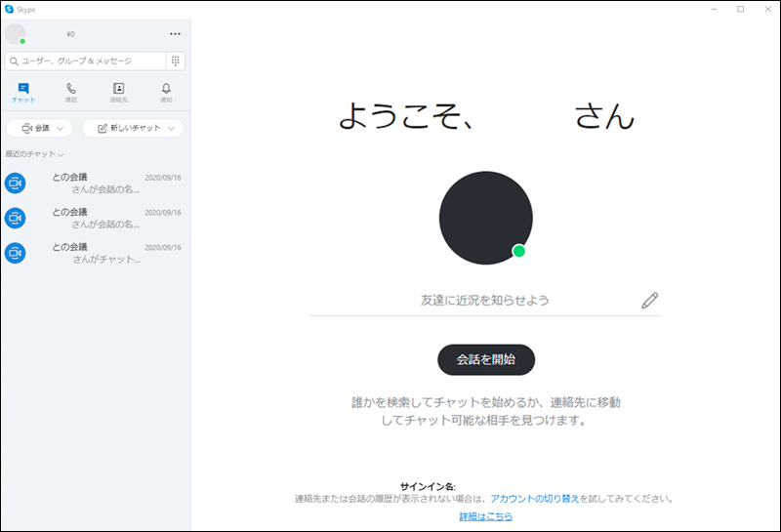Open the 詳細はこちら details link
The height and width of the screenshot is (532, 781).
(x=485, y=516)
